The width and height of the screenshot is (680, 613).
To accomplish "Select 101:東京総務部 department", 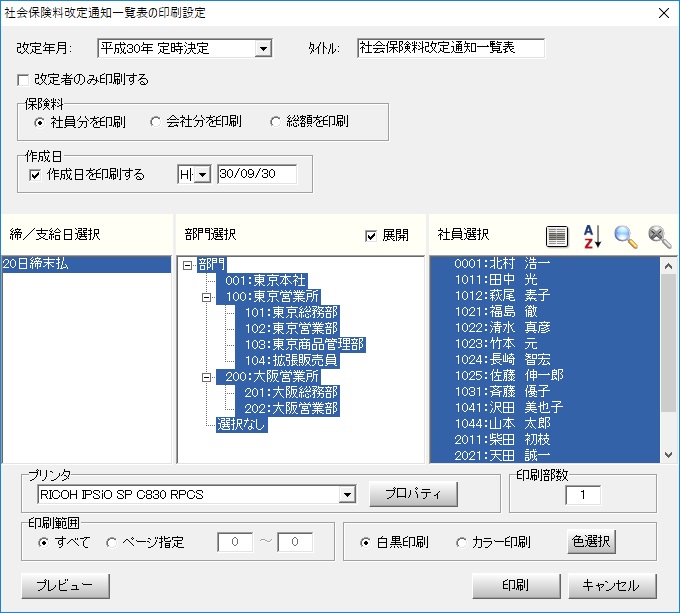I will click(287, 313).
